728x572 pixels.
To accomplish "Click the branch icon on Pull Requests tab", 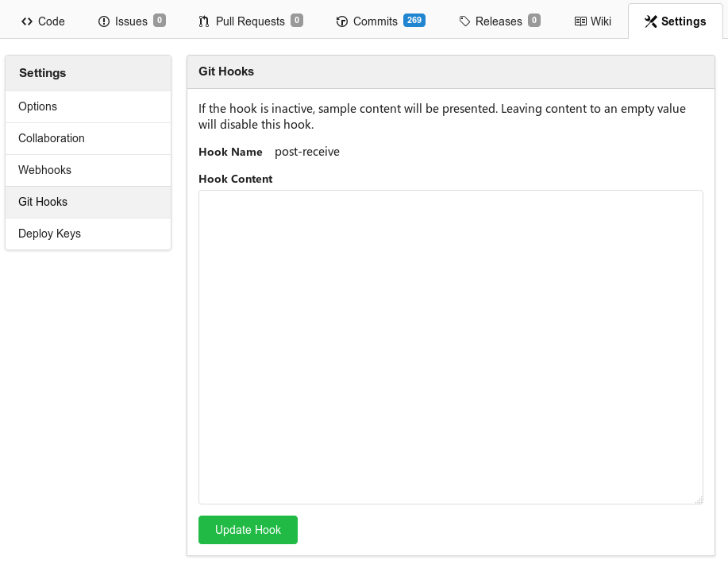I will pyautogui.click(x=202, y=21).
